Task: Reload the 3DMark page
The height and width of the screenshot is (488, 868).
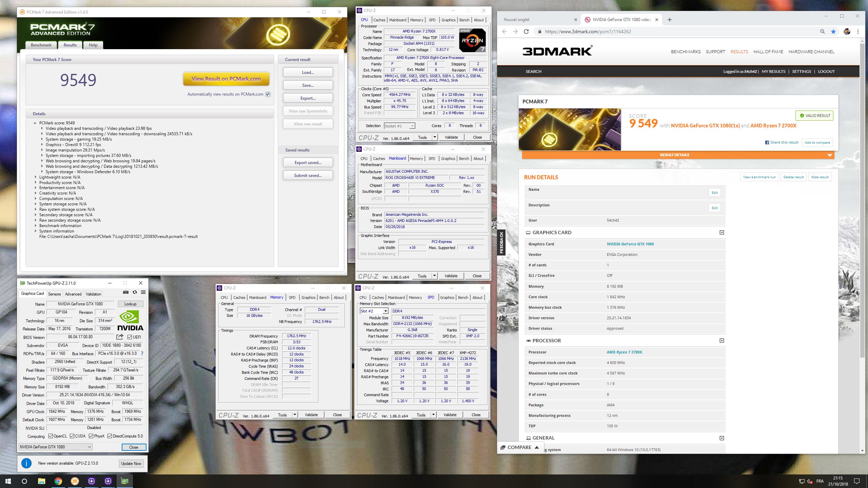Action: pos(526,32)
